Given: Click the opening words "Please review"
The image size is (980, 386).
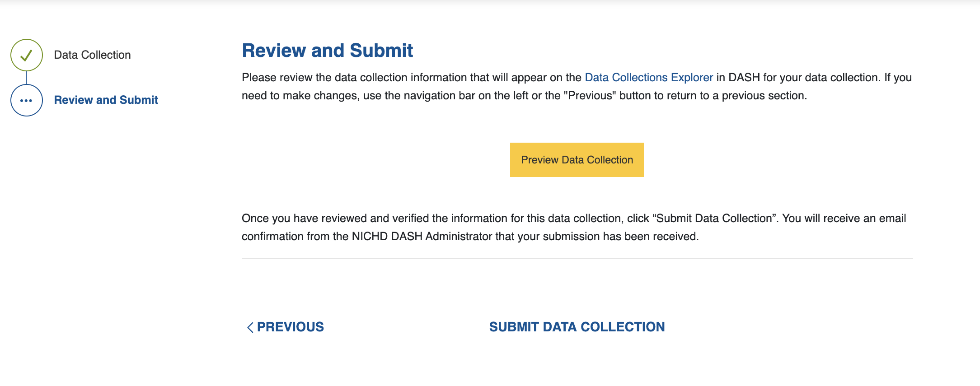Looking at the screenshot, I should (x=277, y=78).
